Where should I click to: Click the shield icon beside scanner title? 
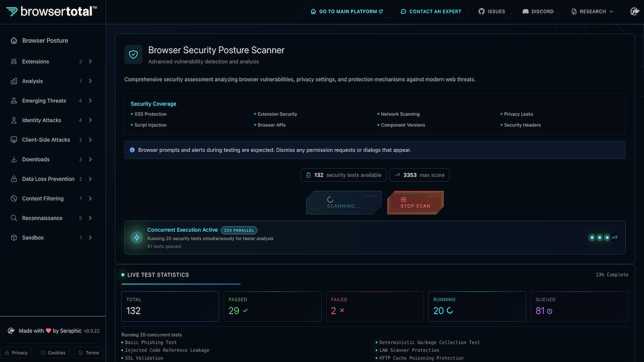133,54
